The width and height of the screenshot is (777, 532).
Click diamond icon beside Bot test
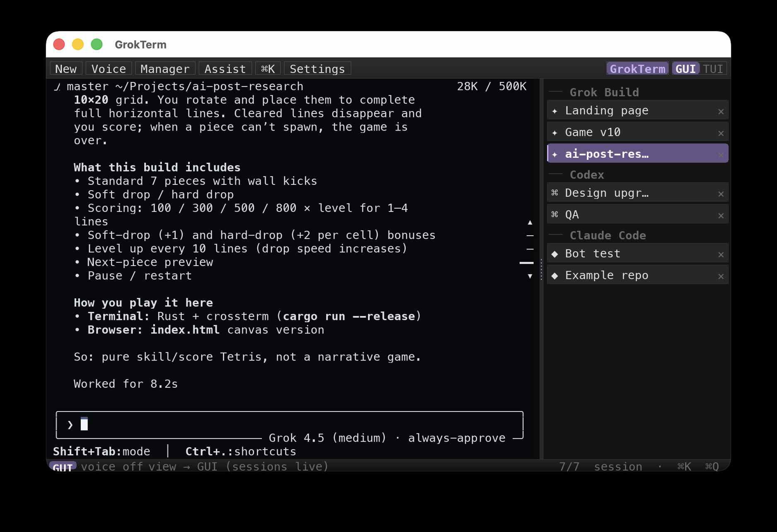(555, 254)
